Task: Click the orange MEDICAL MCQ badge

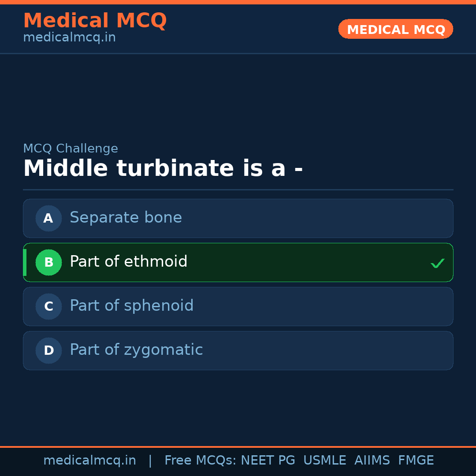Action: (395, 29)
